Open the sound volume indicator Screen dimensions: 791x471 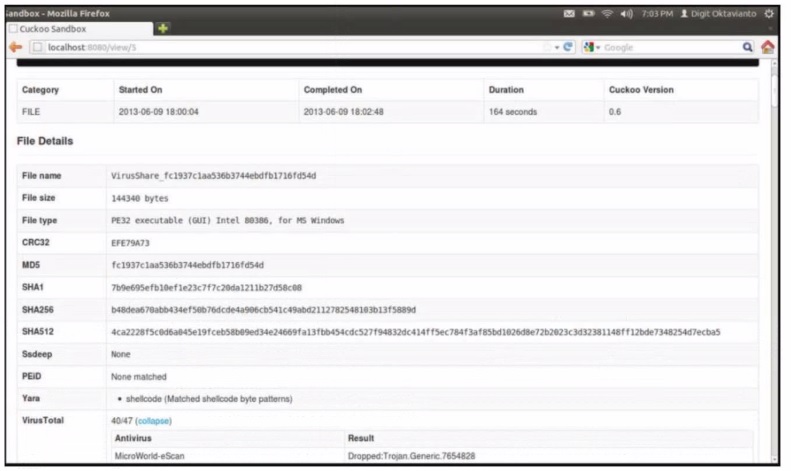(x=626, y=14)
